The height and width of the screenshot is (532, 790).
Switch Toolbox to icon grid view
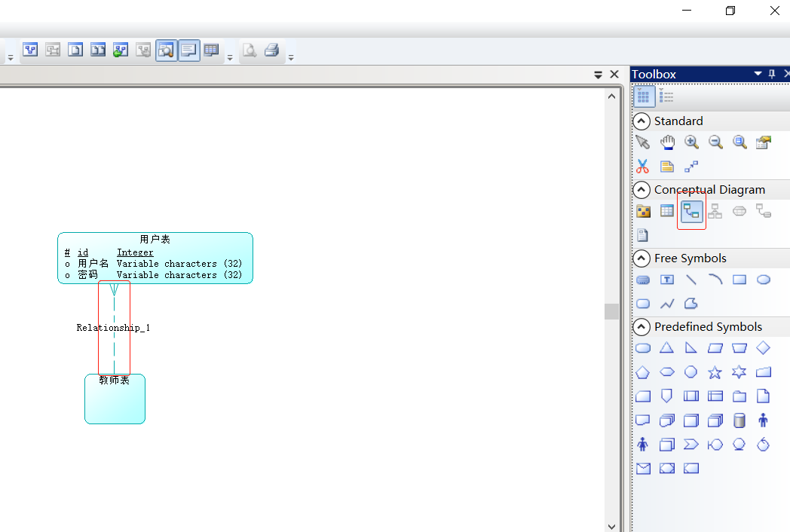pyautogui.click(x=644, y=96)
